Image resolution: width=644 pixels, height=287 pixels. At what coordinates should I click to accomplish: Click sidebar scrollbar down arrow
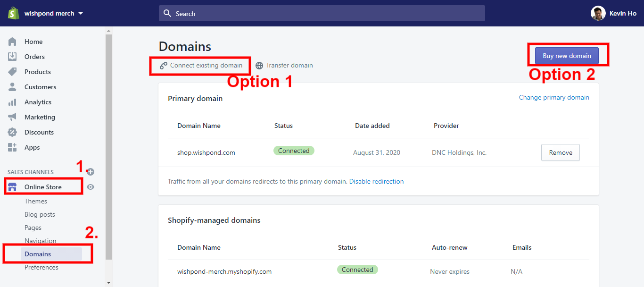click(109, 283)
